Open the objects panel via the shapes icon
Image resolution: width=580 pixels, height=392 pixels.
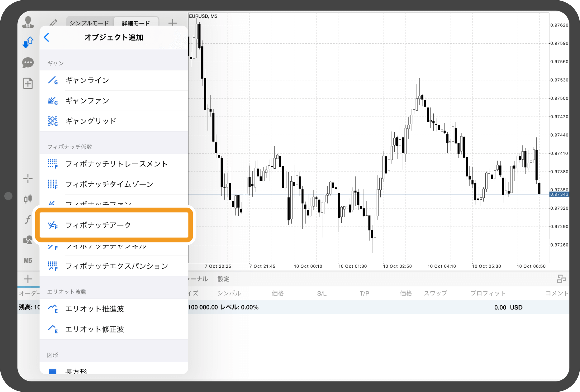28,239
